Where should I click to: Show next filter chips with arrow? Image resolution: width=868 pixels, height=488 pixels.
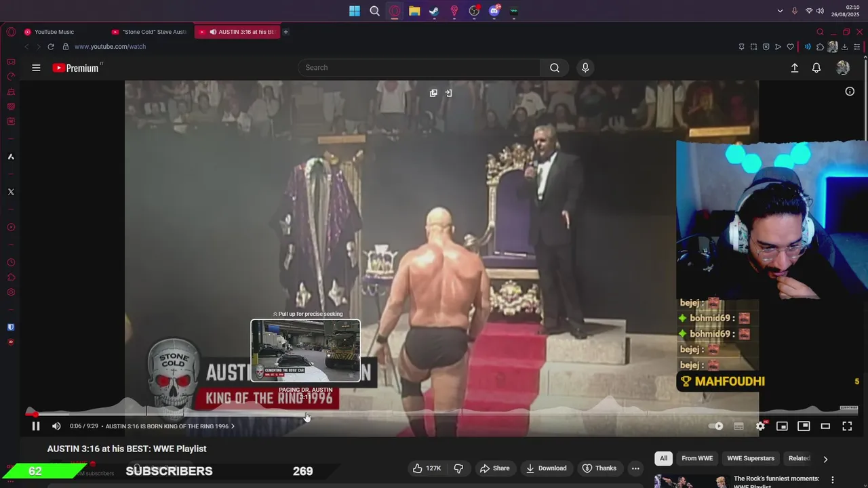(825, 459)
